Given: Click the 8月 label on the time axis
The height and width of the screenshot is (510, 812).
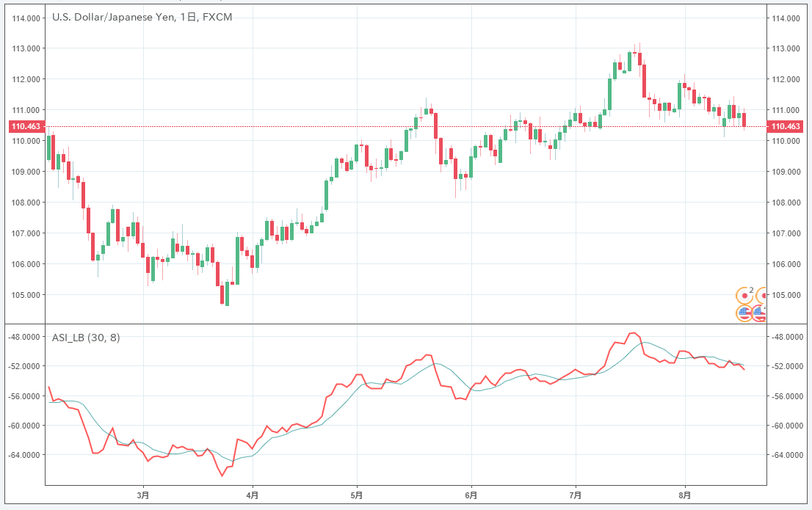Looking at the screenshot, I should pos(684,495).
